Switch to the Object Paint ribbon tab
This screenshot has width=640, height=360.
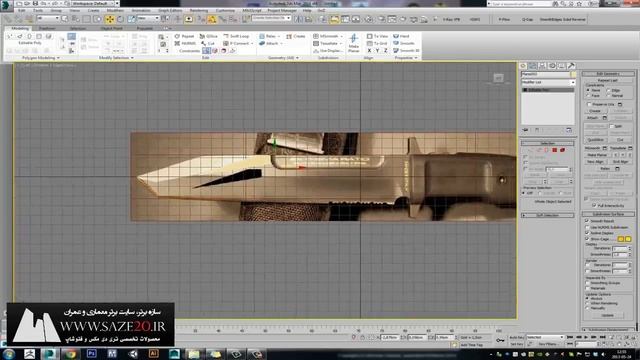(x=111, y=29)
